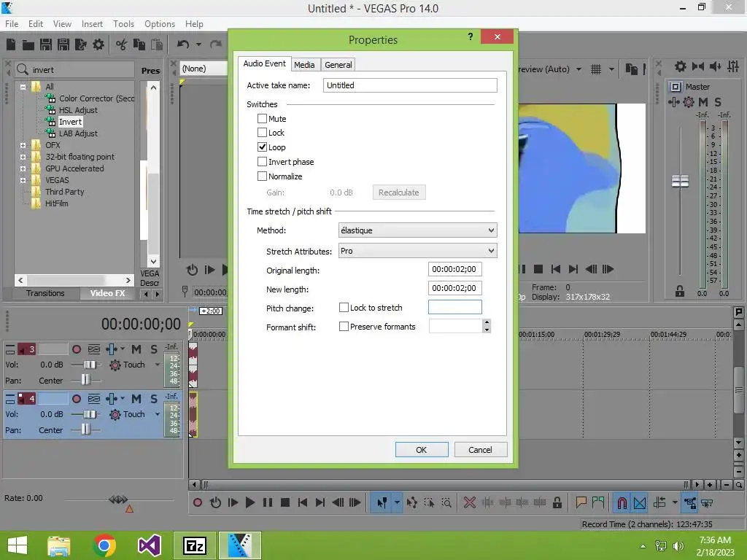747x560 pixels.
Task: Expand the OFX folder
Action: (23, 145)
